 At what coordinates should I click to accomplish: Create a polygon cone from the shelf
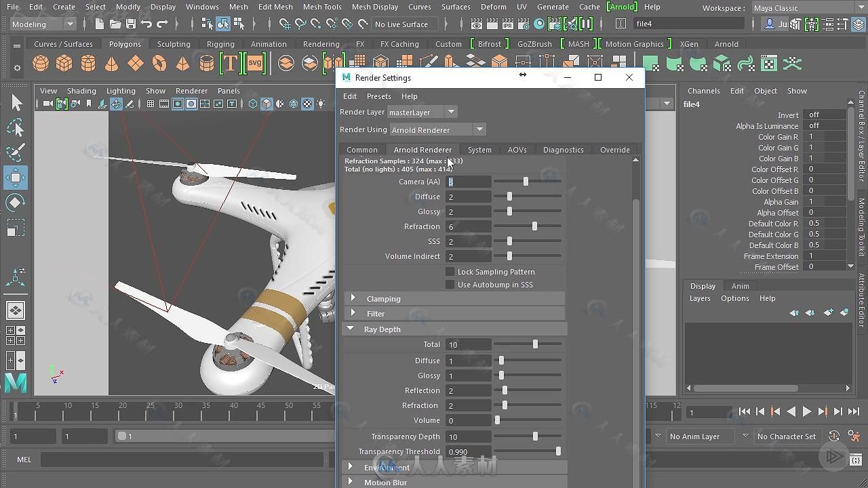coord(111,64)
